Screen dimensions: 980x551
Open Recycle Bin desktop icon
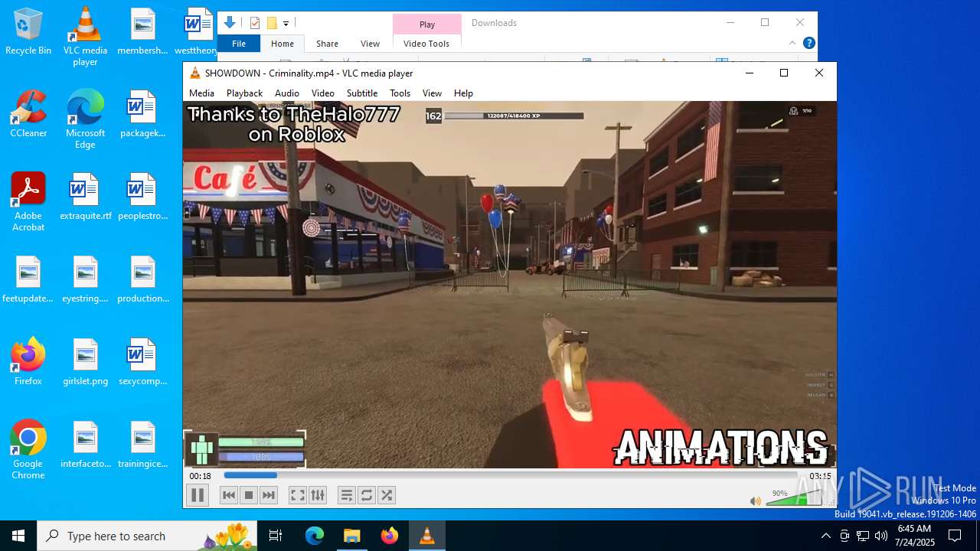28,32
